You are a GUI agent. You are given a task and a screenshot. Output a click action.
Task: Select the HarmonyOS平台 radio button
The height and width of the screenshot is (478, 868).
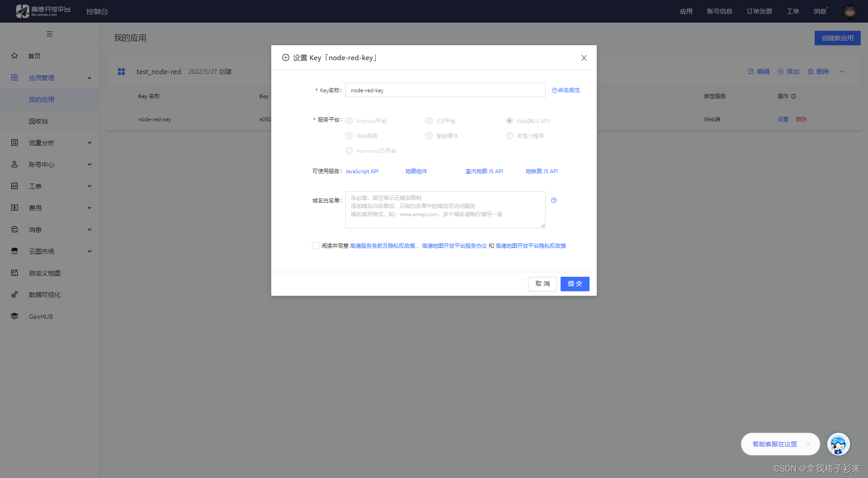click(x=349, y=151)
